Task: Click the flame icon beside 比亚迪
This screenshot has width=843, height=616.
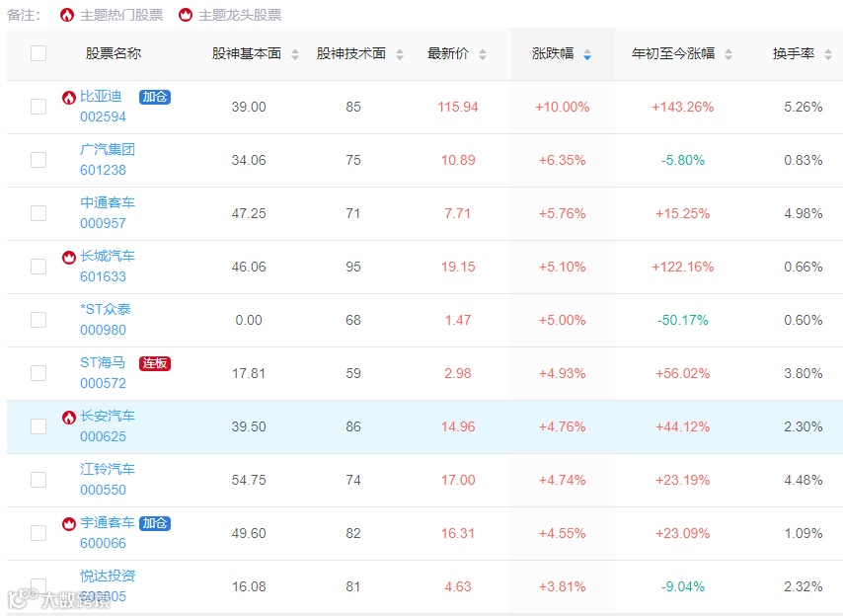Action: (x=68, y=98)
